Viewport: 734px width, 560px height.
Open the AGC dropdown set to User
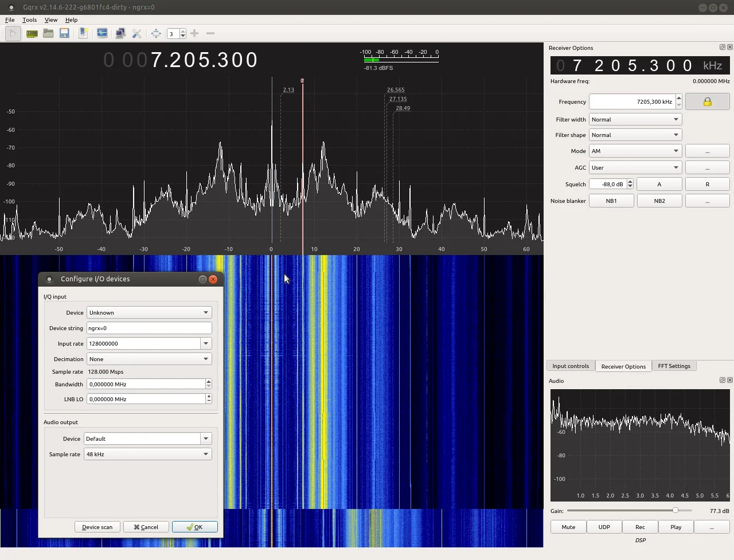click(x=635, y=167)
